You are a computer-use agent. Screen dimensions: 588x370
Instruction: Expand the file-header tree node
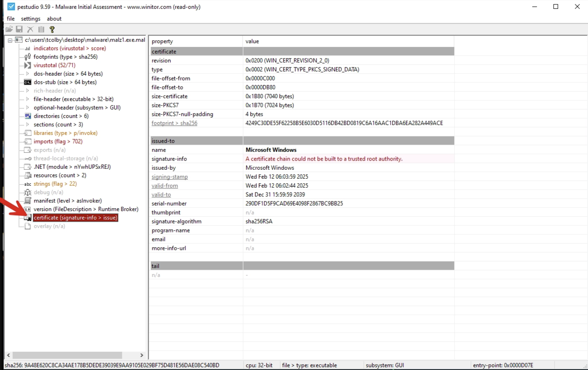pos(28,99)
